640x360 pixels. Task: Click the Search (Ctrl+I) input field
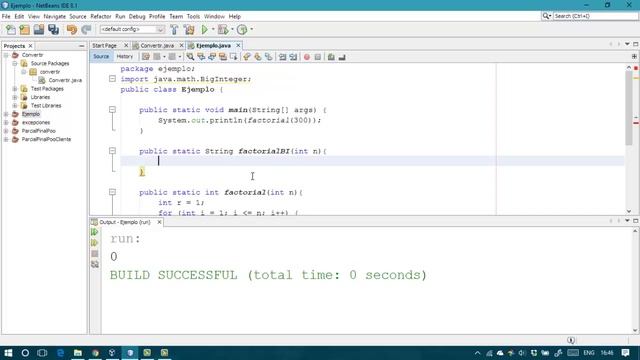point(595,16)
